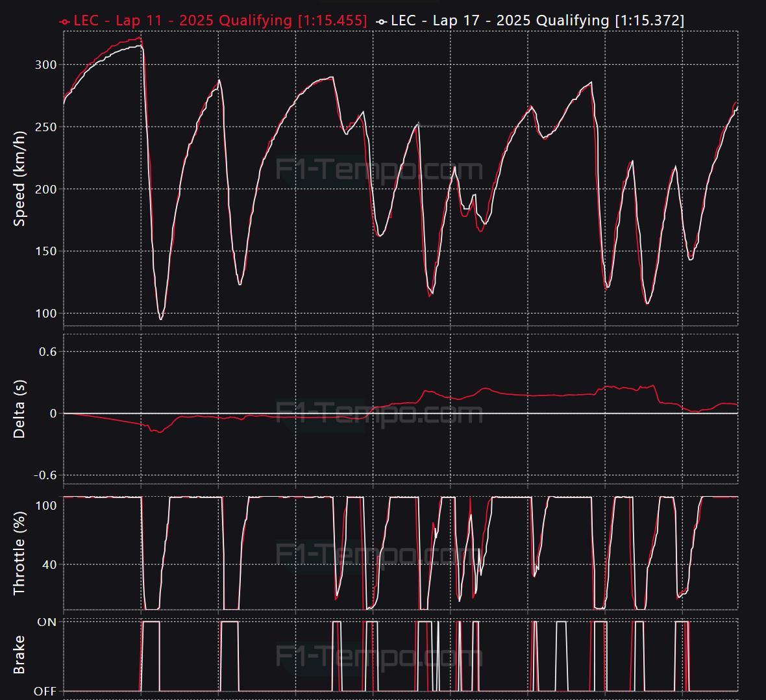The width and height of the screenshot is (766, 700).
Task: Toggle the LEC Lap 11 [1:15.455] legend entry
Action: click(x=213, y=21)
